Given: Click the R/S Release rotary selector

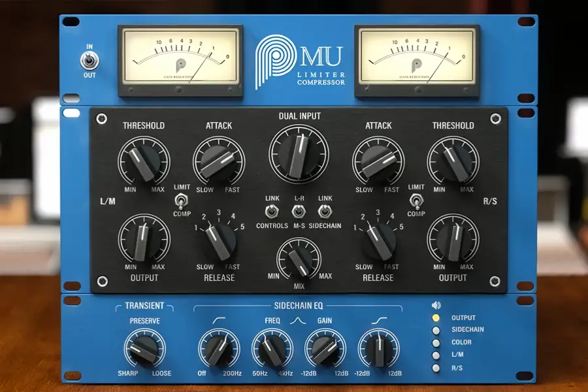Looking at the screenshot, I should pos(380,240).
